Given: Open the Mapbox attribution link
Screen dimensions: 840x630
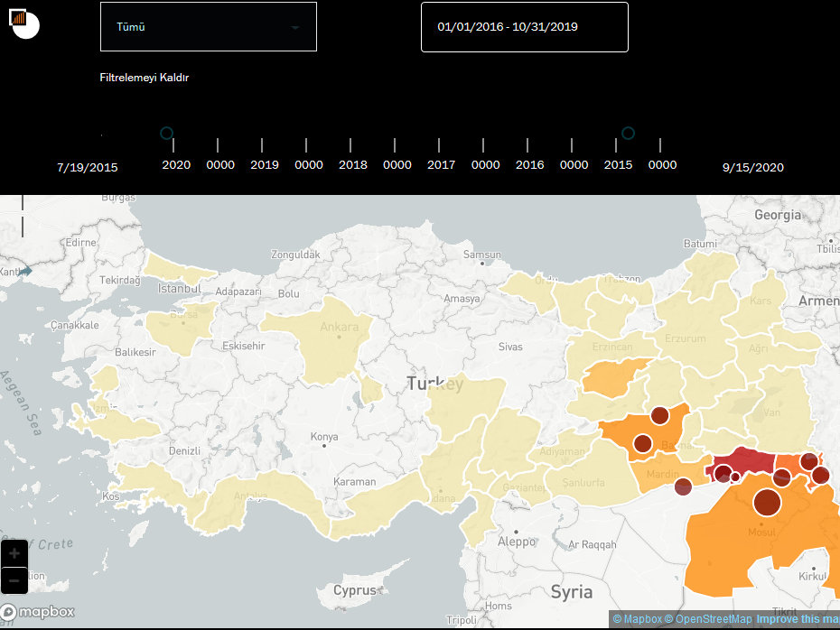Looking at the screenshot, I should (638, 619).
